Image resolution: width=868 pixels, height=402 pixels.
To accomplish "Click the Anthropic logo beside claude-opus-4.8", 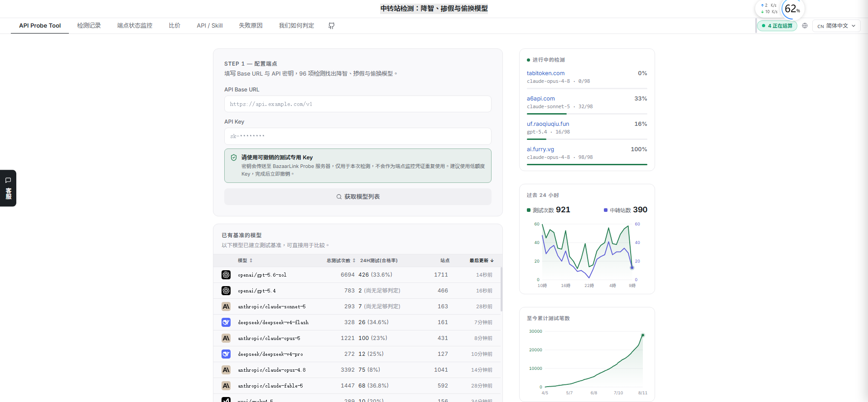I will [226, 370].
